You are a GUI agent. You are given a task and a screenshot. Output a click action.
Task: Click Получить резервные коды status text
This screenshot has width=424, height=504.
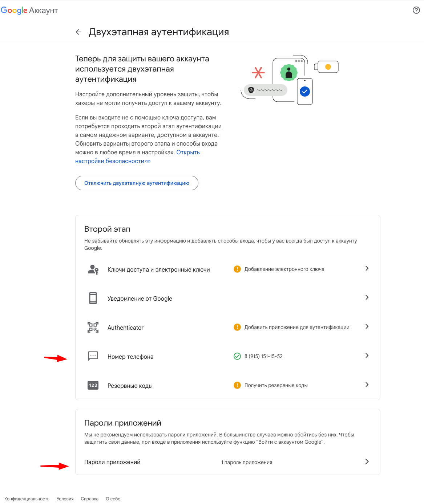coord(276,385)
